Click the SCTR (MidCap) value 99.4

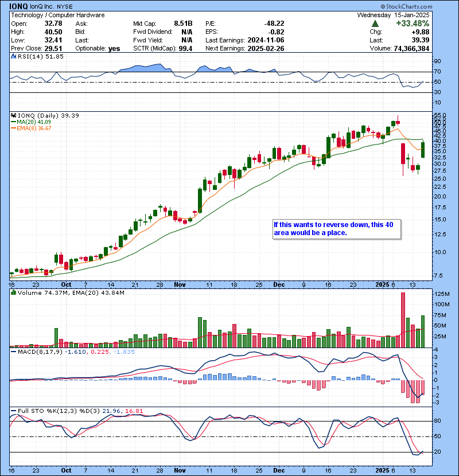point(185,49)
